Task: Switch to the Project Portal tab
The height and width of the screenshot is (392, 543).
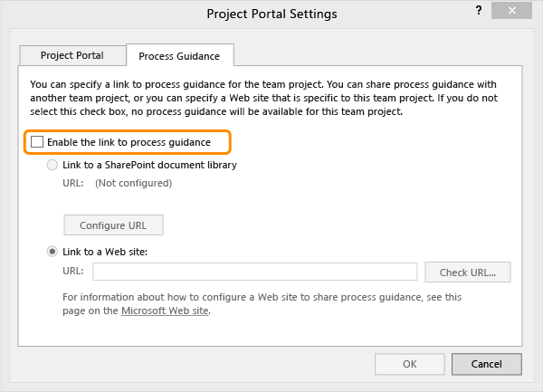Action: pyautogui.click(x=72, y=55)
